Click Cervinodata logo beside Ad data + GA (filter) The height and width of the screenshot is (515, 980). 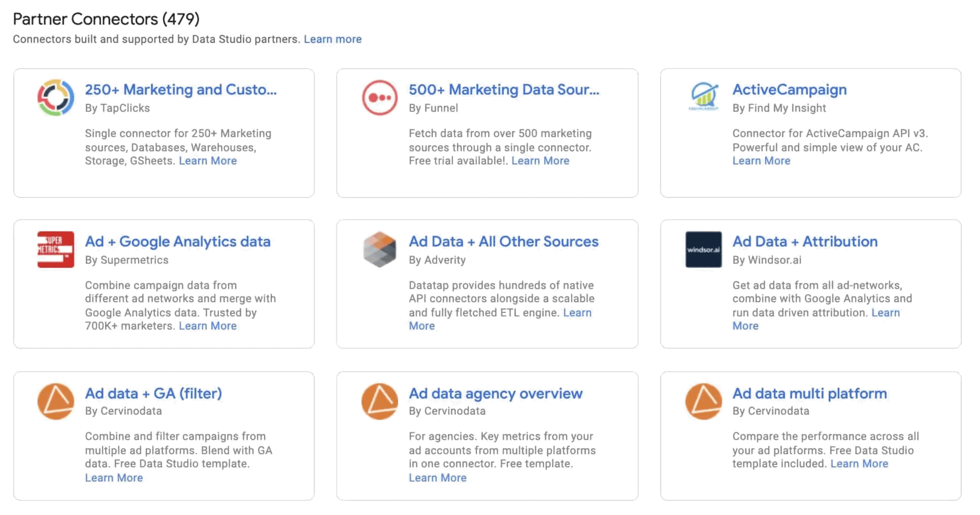56,401
